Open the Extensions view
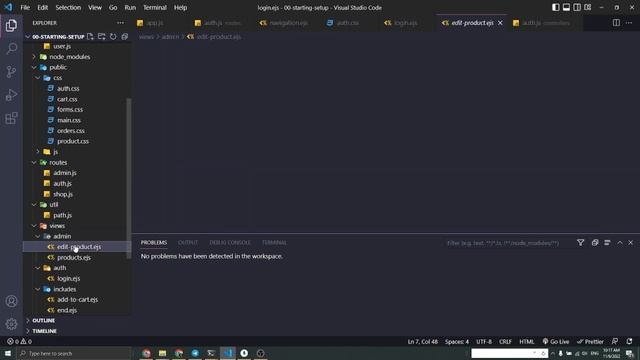The image size is (640, 360). point(11,118)
